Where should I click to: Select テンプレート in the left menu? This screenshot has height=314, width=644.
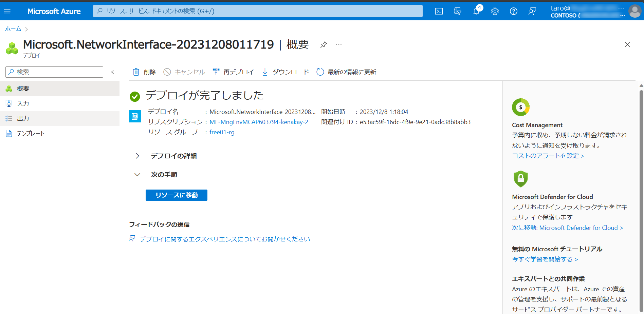click(x=60, y=133)
